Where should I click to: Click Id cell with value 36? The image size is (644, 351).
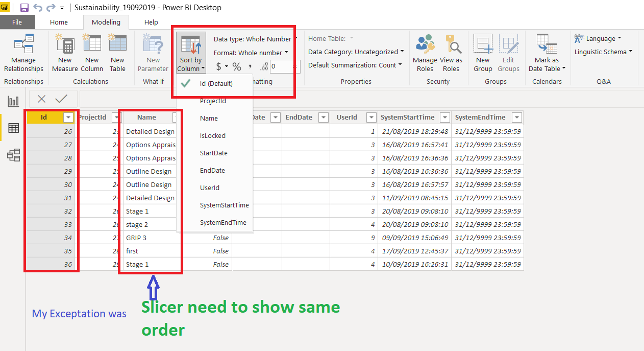[x=51, y=264]
